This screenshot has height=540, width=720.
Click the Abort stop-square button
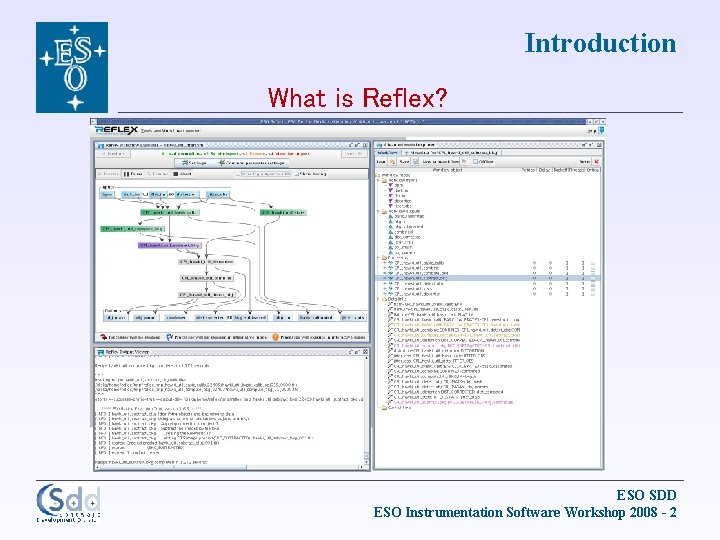(182, 174)
